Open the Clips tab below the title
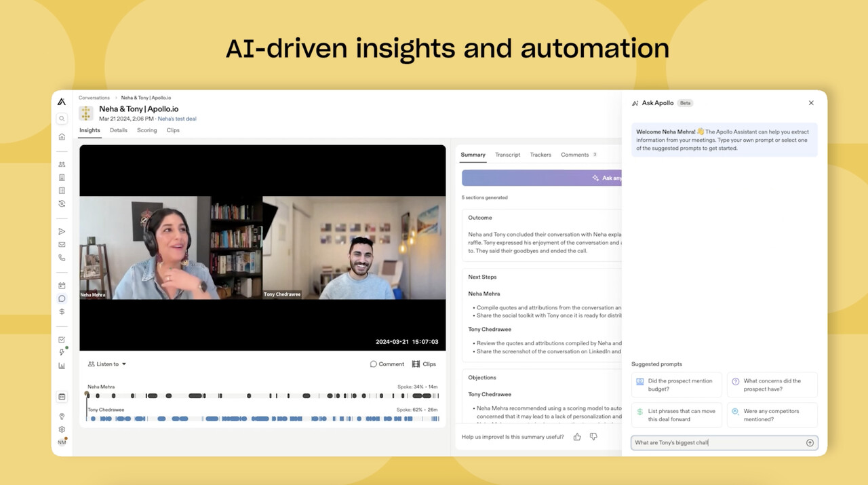This screenshot has width=868, height=485. [173, 130]
